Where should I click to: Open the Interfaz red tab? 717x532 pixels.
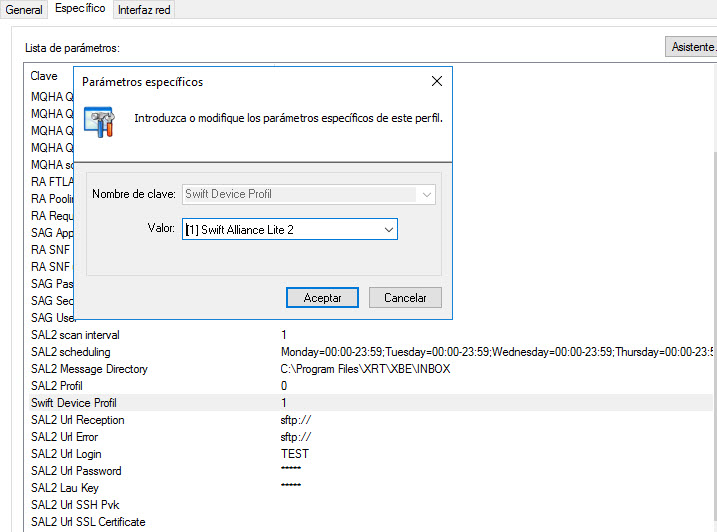coord(145,9)
